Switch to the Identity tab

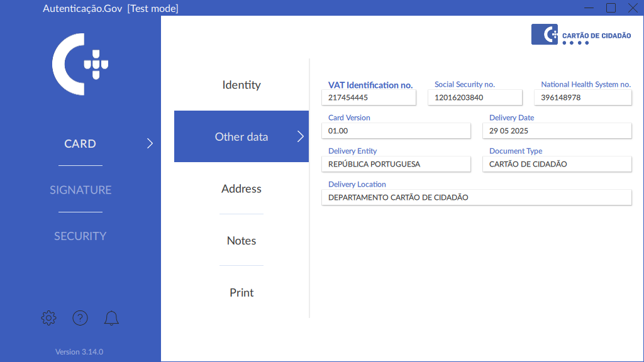[x=241, y=85]
